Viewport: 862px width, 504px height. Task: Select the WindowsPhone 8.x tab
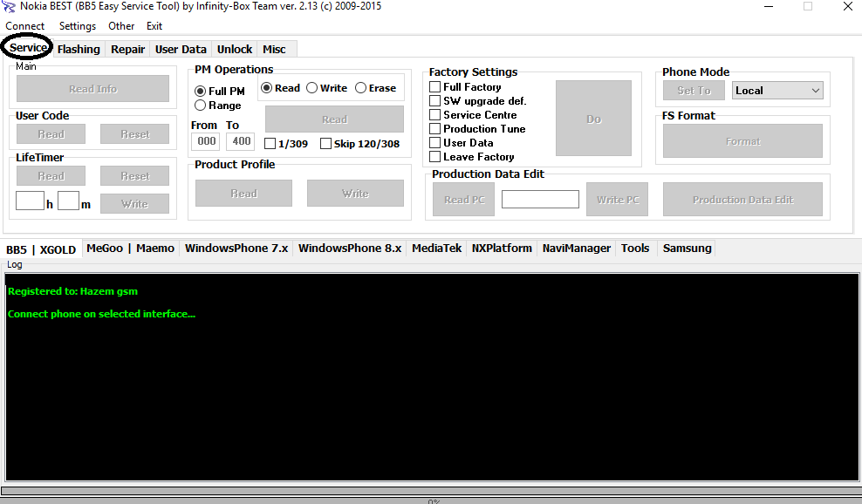(350, 249)
